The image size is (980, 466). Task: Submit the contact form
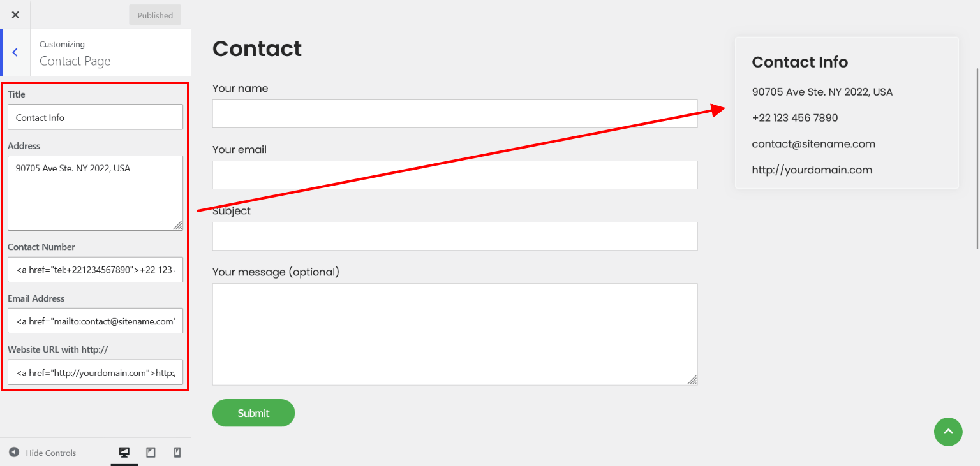[x=253, y=413]
